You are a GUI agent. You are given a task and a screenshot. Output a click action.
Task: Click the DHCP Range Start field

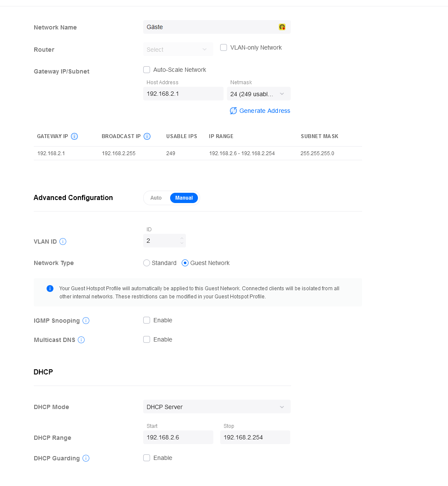(178, 437)
